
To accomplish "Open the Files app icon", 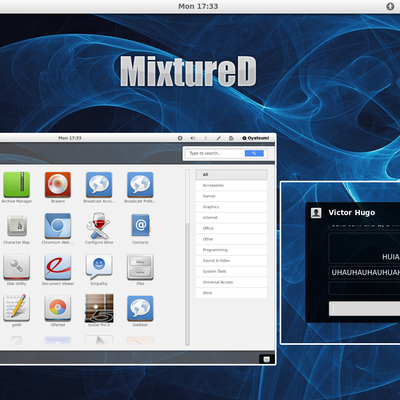I will click(x=140, y=267).
